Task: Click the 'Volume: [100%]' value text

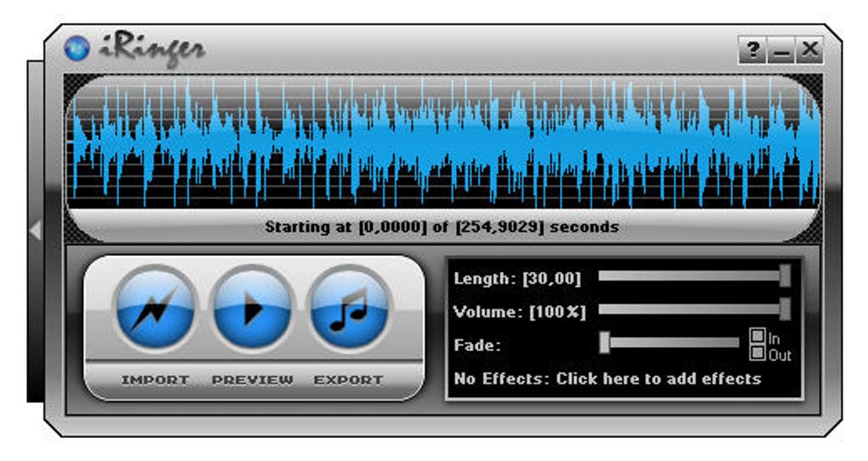Action: (x=519, y=312)
